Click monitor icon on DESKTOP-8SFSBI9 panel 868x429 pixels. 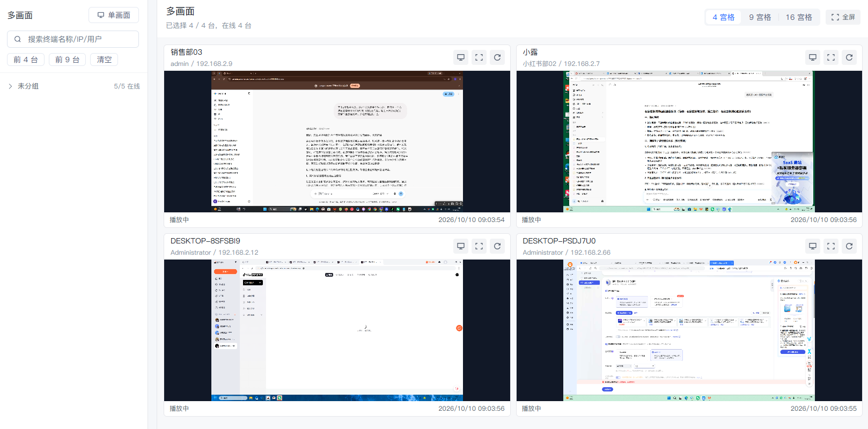click(461, 246)
